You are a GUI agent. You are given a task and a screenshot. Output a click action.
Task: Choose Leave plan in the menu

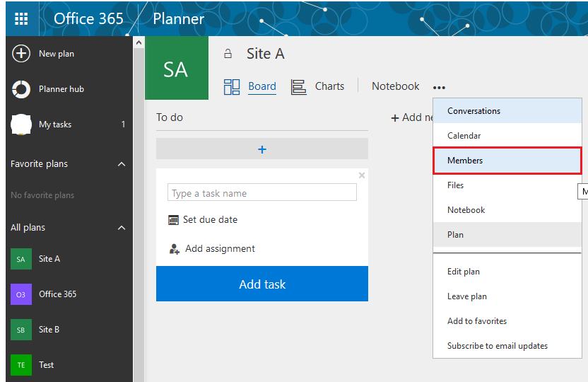(507, 296)
